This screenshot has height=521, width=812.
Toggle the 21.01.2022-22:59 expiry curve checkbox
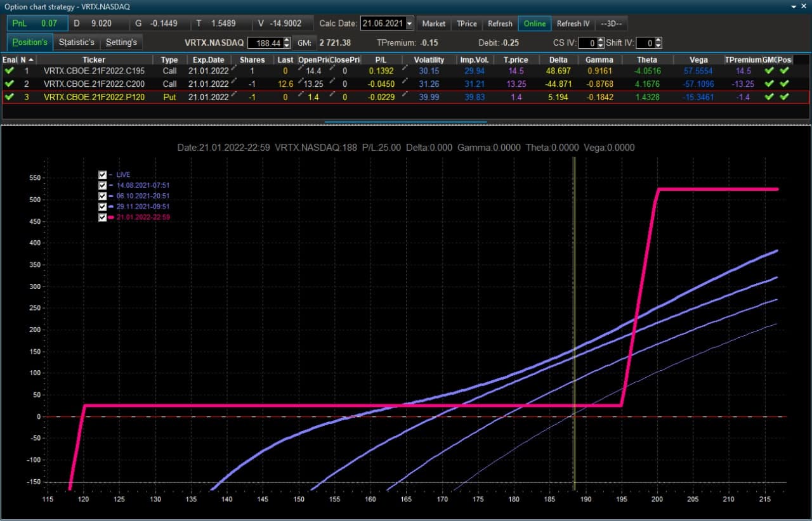click(x=103, y=217)
